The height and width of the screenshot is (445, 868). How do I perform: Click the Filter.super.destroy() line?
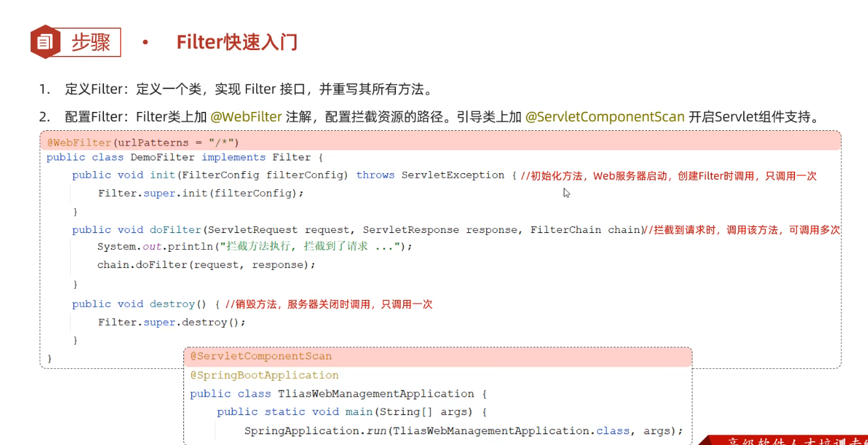pos(172,322)
